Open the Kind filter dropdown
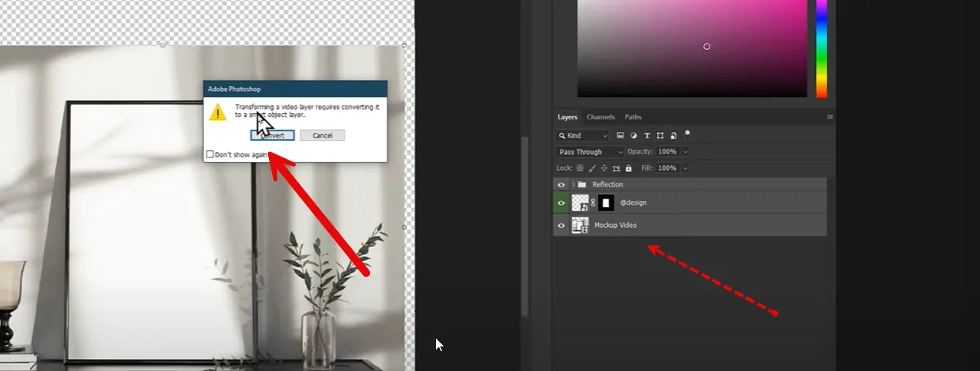The height and width of the screenshot is (371, 980). [582, 135]
